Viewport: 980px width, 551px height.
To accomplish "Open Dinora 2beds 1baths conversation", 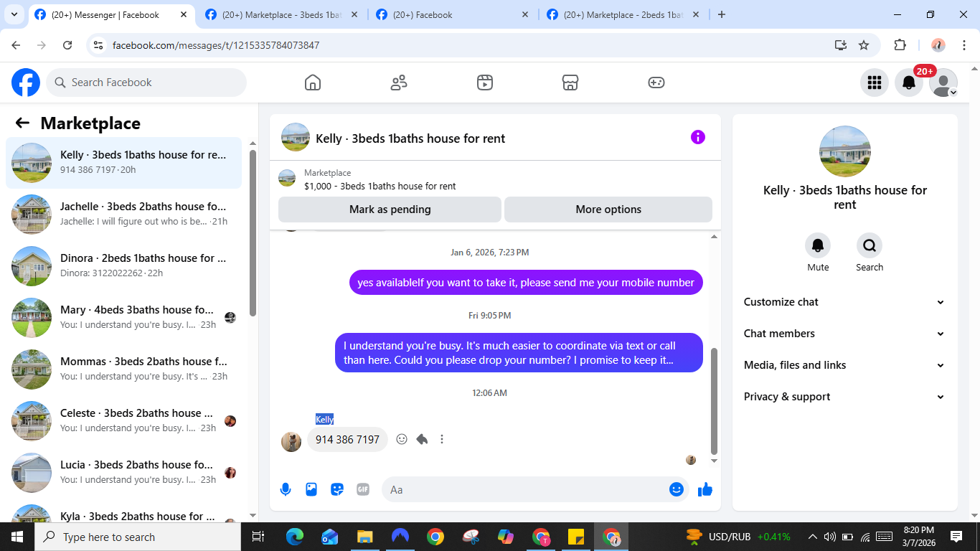I will pos(123,266).
